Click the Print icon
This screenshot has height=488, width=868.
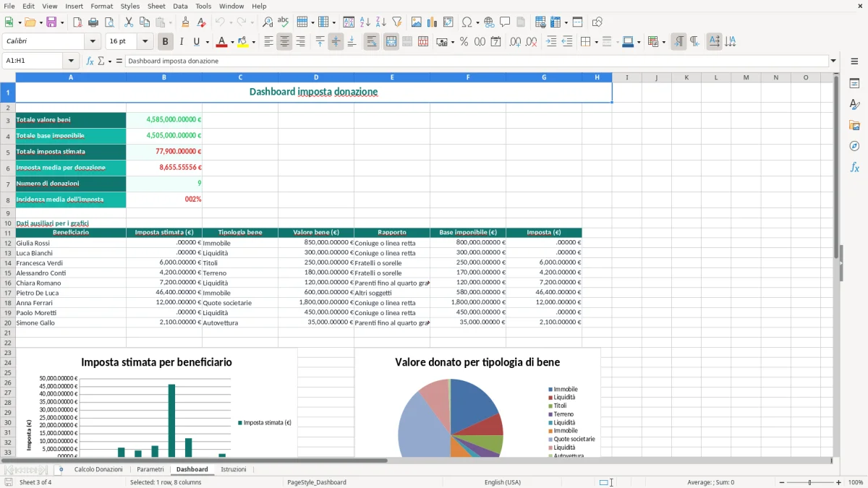[93, 22]
